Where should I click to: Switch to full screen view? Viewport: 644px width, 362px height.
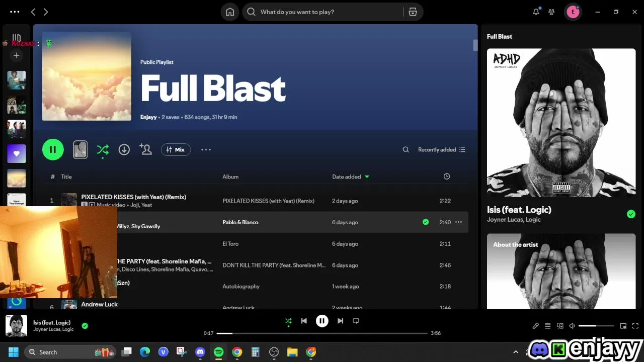(x=635, y=326)
